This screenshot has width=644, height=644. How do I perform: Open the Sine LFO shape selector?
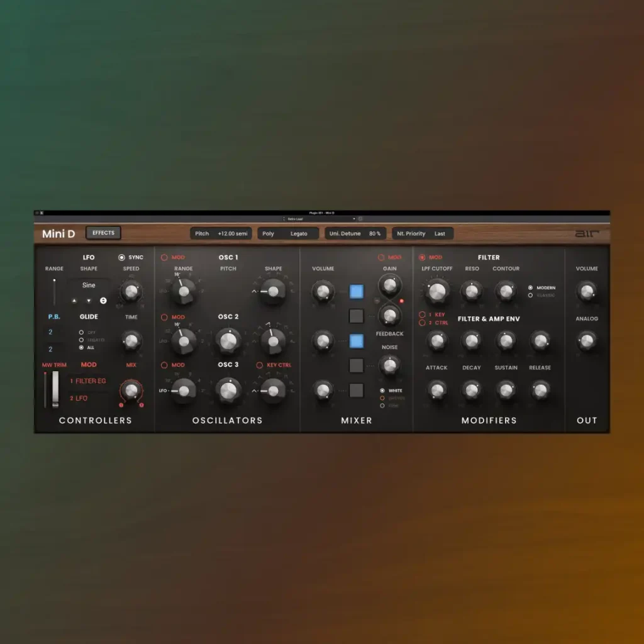point(88,285)
